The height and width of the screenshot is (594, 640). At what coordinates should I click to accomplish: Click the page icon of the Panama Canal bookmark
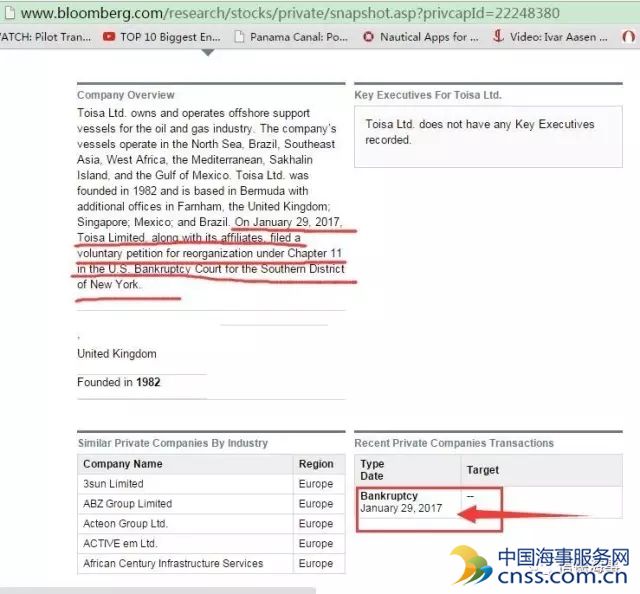(x=240, y=37)
